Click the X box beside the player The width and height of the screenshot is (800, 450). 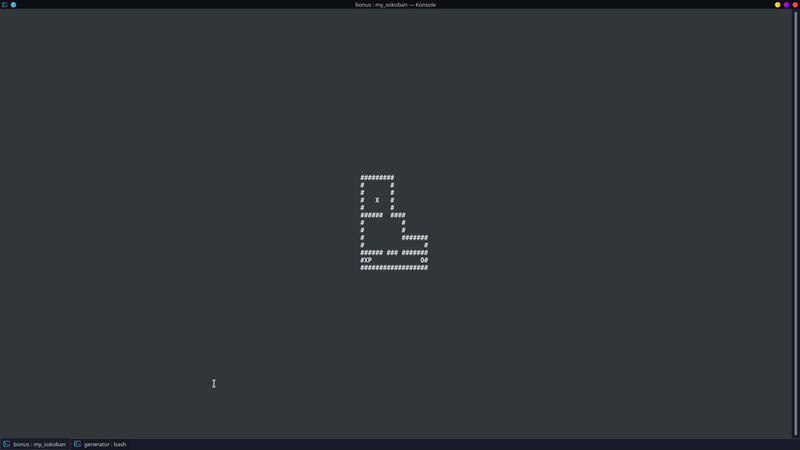[x=366, y=260]
